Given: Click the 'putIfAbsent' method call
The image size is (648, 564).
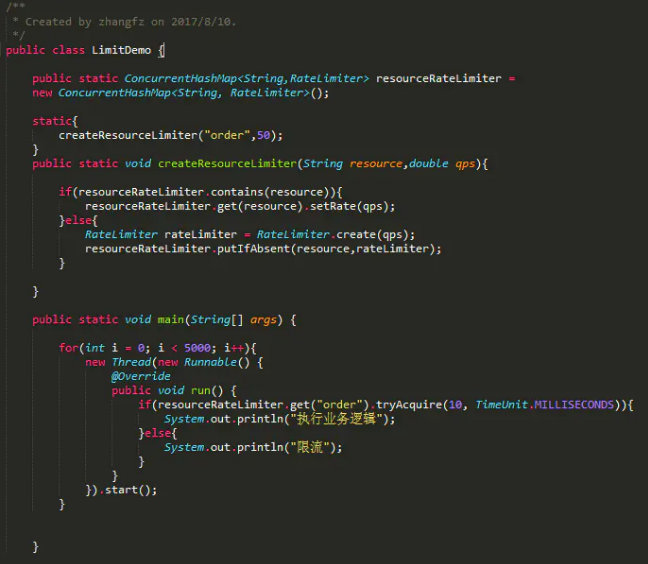Looking at the screenshot, I should click(x=253, y=249).
